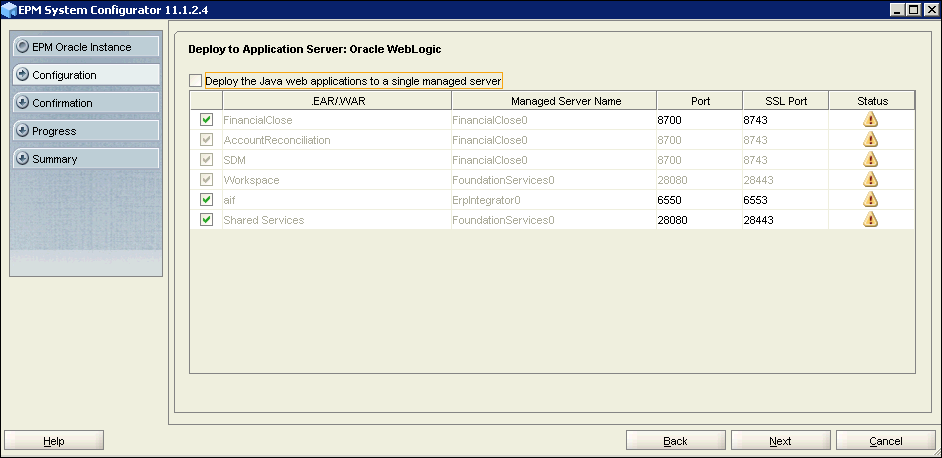Viewport: 942px width, 458px height.
Task: Minimize the EPM System Configurator window
Action: 898,9
